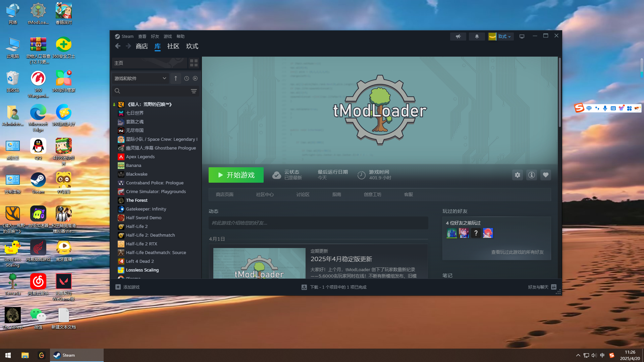Switch to Big Picture mode via monitor icon

pyautogui.click(x=522, y=37)
